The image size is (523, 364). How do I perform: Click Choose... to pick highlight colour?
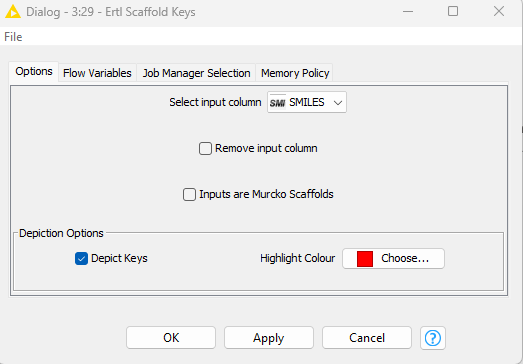[393, 258]
